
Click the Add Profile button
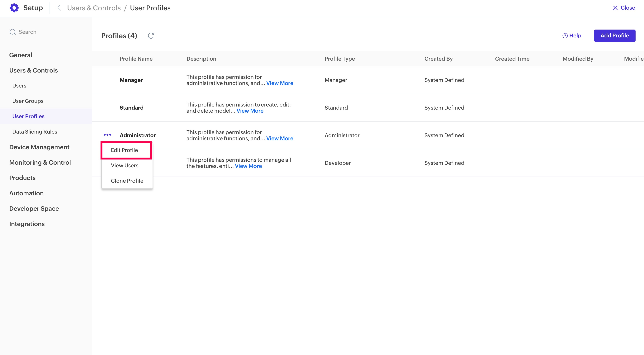[614, 36]
